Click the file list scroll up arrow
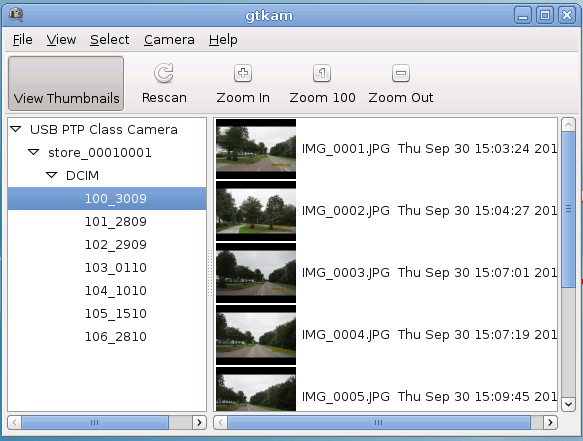583x441 pixels. 568,125
